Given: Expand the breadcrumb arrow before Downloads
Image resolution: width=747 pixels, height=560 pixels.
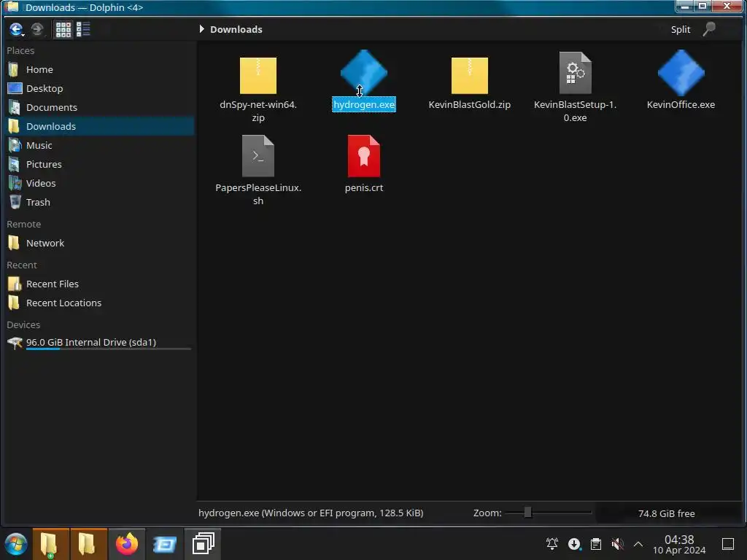Looking at the screenshot, I should [x=201, y=29].
